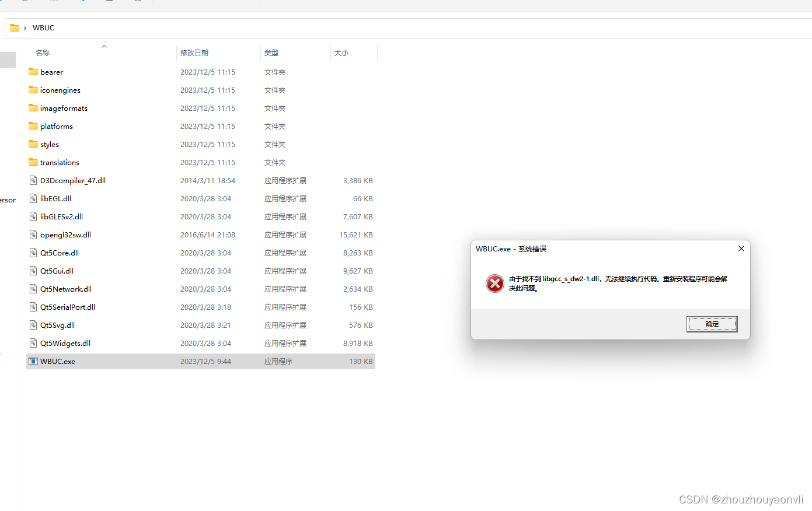The width and height of the screenshot is (812, 511).
Task: Open the bearer folder
Action: click(x=51, y=72)
